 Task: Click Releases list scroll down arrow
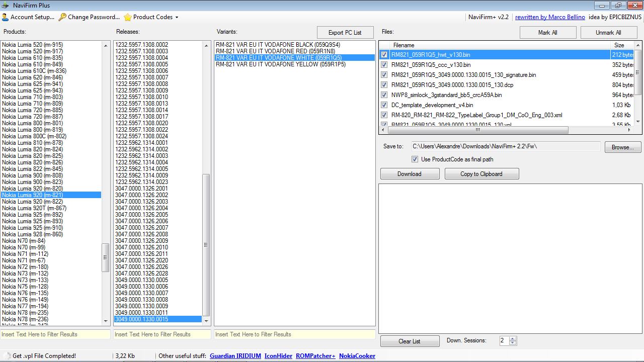(x=206, y=321)
